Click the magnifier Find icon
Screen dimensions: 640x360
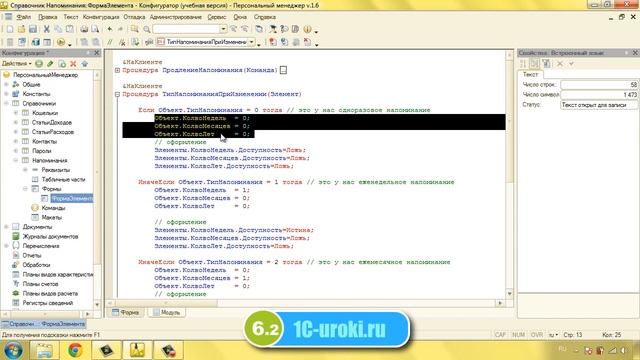(147, 29)
